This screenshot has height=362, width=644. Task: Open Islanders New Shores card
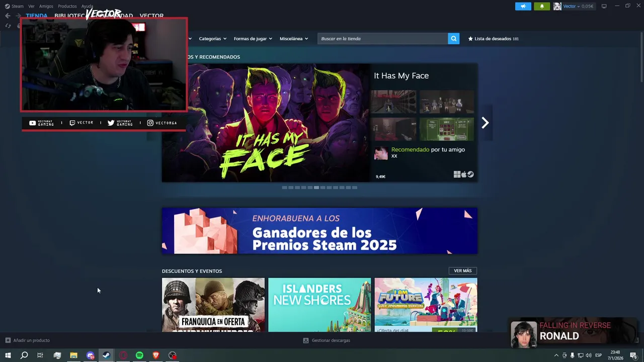319,305
